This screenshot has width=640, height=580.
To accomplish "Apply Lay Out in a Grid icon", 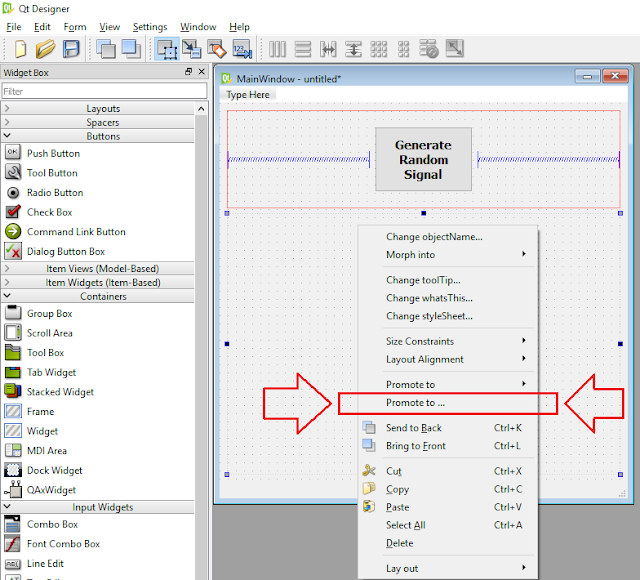I will [379, 49].
